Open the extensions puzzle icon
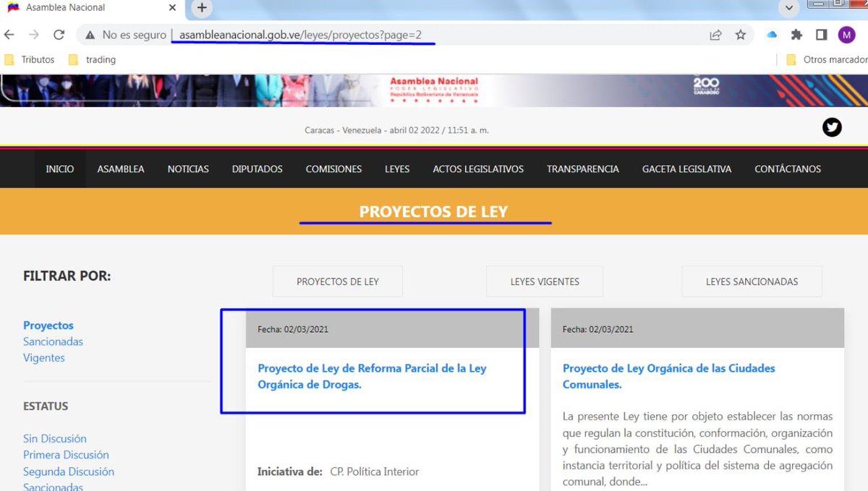 tap(797, 35)
